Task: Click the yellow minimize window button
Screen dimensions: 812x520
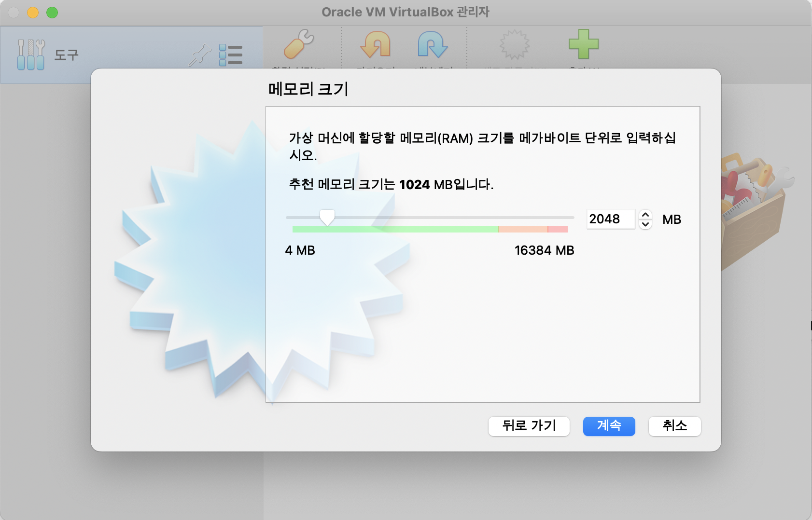Action: 33,13
